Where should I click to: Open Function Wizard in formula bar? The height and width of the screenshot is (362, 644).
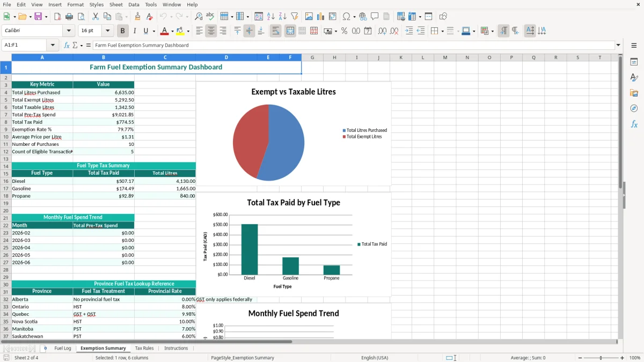point(67,45)
